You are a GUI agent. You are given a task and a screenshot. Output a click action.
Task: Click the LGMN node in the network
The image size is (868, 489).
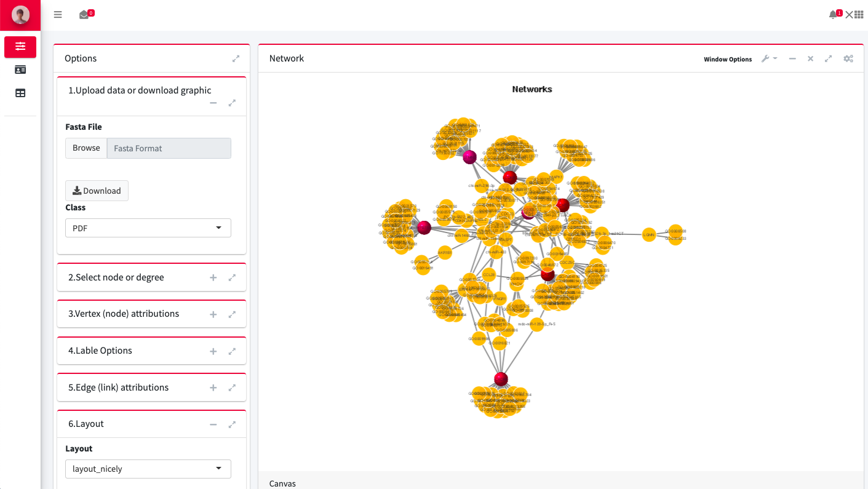pos(649,234)
